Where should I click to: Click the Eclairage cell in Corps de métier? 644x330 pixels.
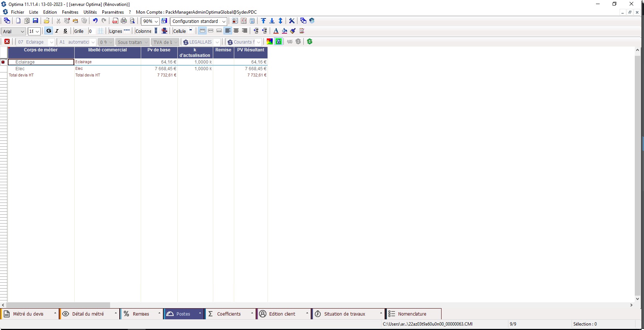(41, 62)
